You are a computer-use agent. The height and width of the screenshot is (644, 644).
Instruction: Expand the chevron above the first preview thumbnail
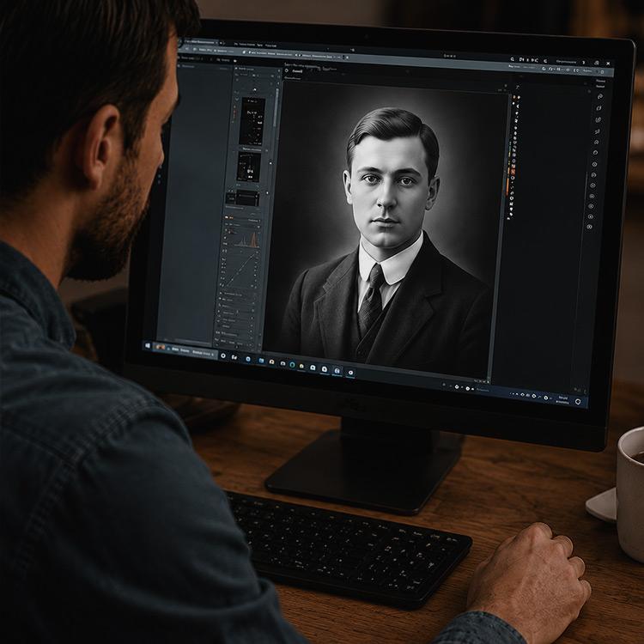[x=237, y=99]
